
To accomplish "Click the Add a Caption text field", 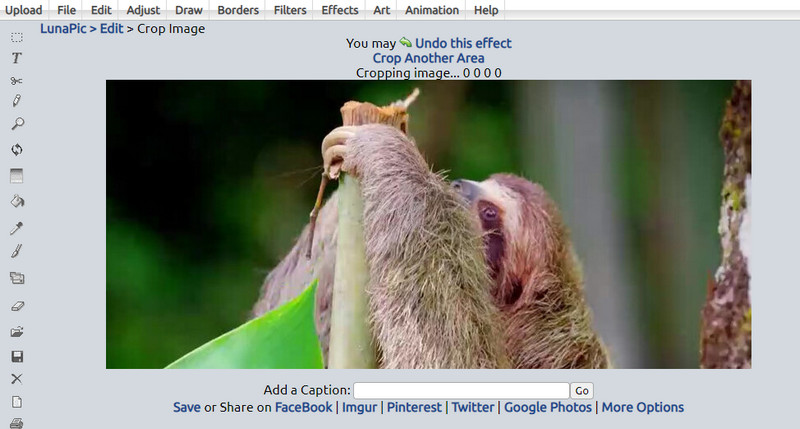I will pyautogui.click(x=461, y=390).
